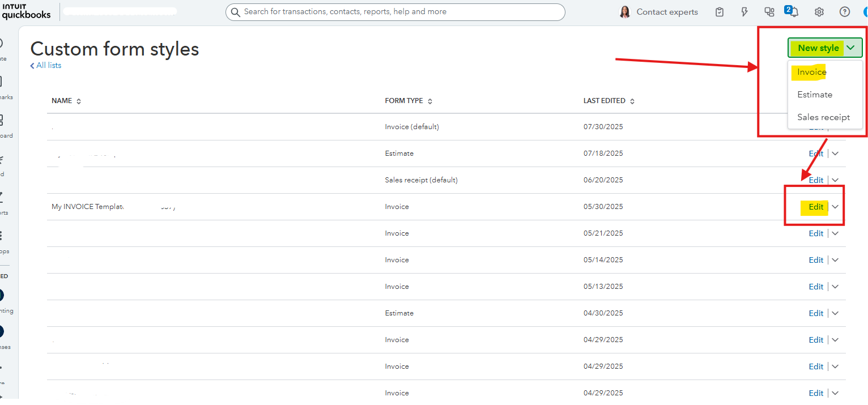Click Invoice cell in the 05/30/2025 row
This screenshot has height=405, width=868.
[397, 207]
